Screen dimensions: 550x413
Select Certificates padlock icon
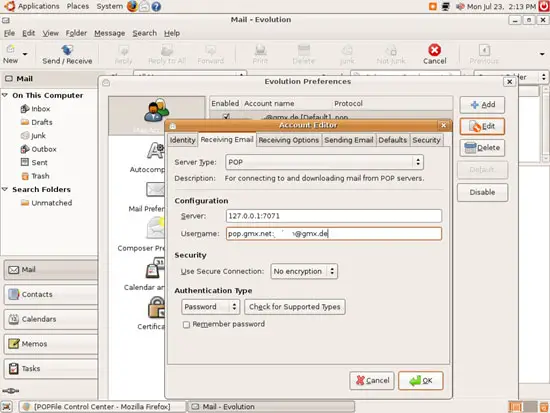(x=156, y=307)
